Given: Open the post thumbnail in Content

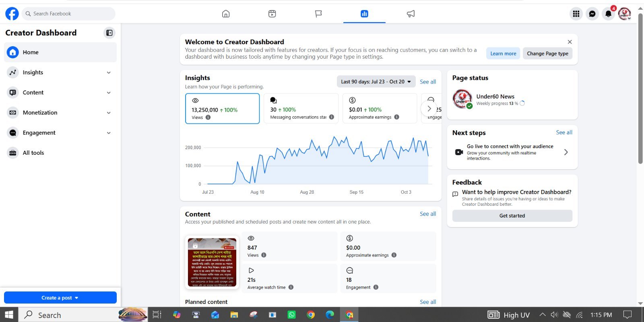Looking at the screenshot, I should pyautogui.click(x=212, y=262).
